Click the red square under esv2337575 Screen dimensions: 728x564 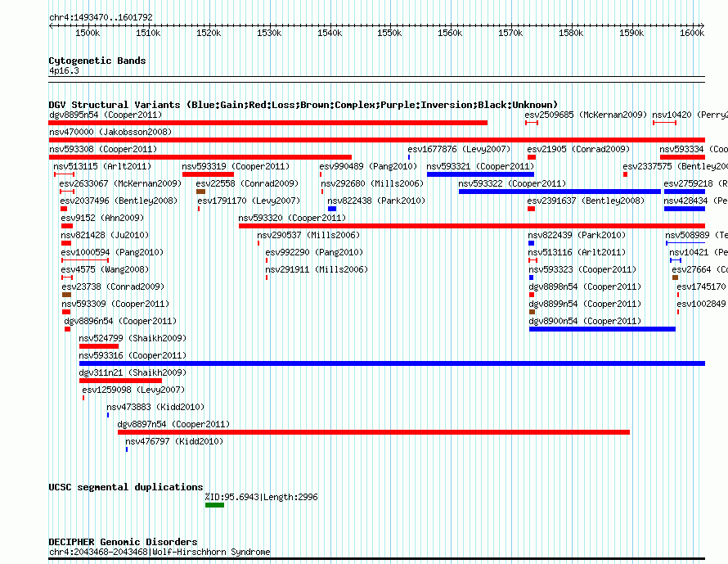pyautogui.click(x=626, y=174)
